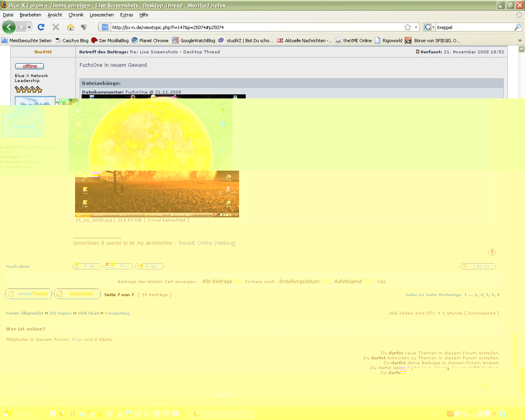
Task: Click the Stop loading icon
Action: click(x=56, y=27)
